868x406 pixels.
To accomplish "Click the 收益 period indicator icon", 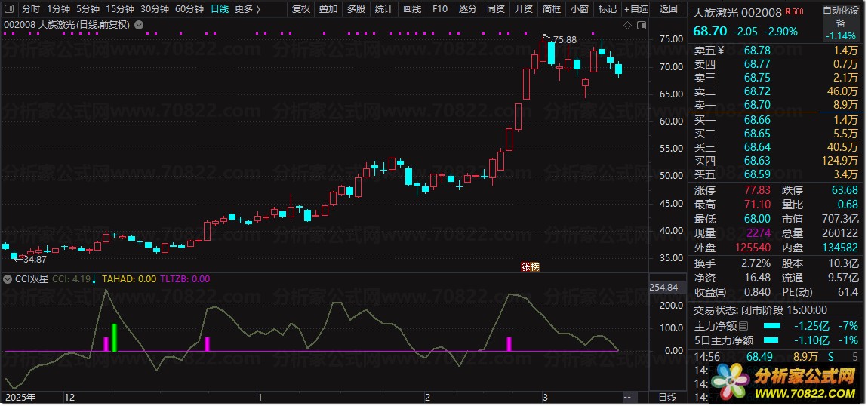I will [x=721, y=292].
